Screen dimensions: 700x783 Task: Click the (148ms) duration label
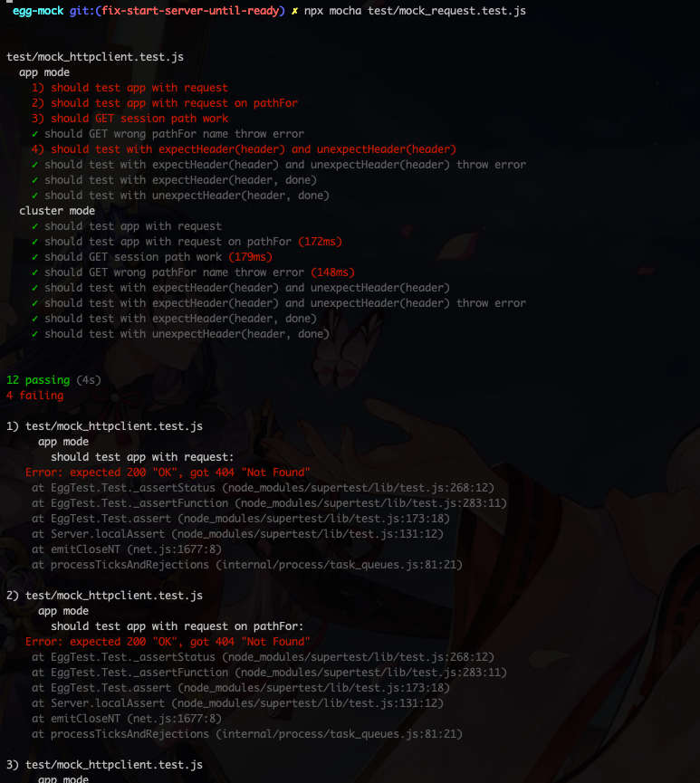tap(332, 272)
